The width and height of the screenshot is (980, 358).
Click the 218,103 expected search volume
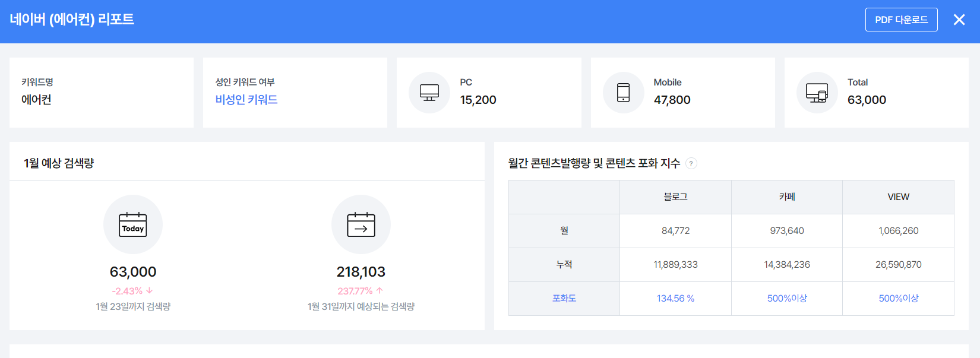click(361, 272)
